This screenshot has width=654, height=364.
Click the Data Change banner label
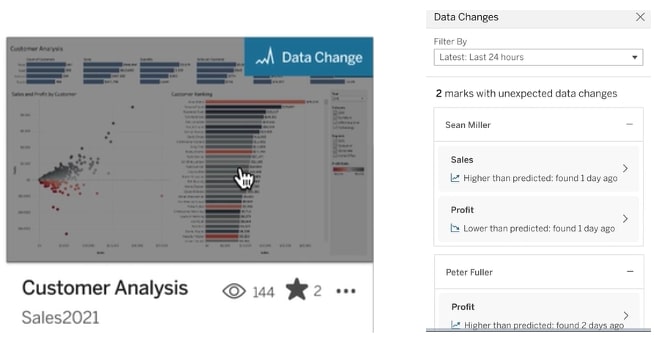(x=322, y=57)
